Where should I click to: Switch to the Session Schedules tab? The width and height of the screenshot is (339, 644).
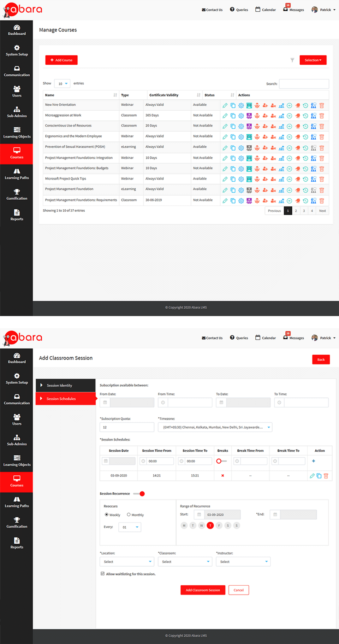tap(66, 399)
